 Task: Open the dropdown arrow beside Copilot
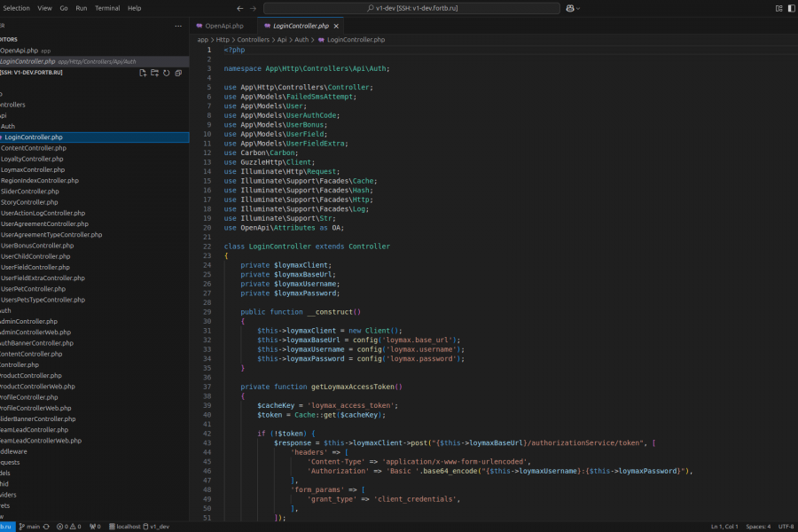[579, 8]
